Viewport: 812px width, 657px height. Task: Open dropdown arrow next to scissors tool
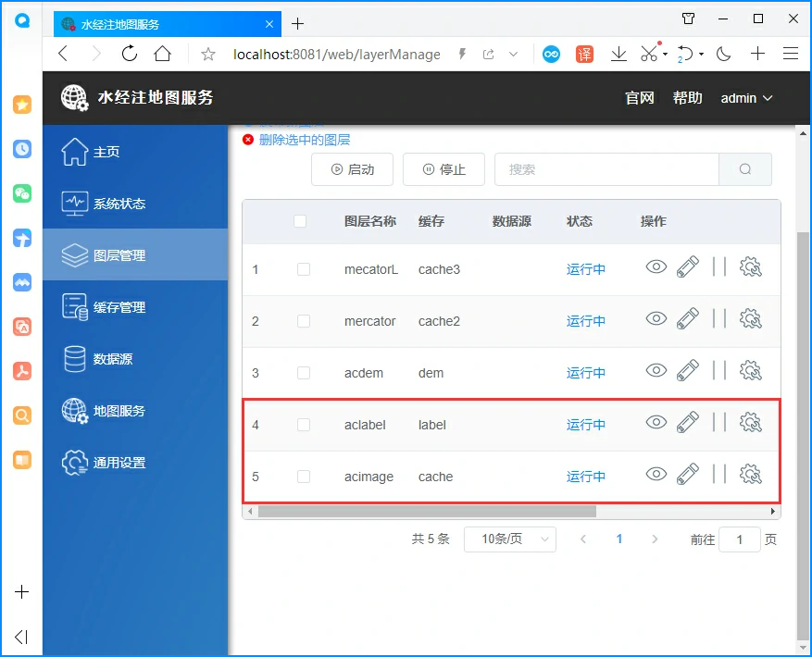(x=665, y=54)
